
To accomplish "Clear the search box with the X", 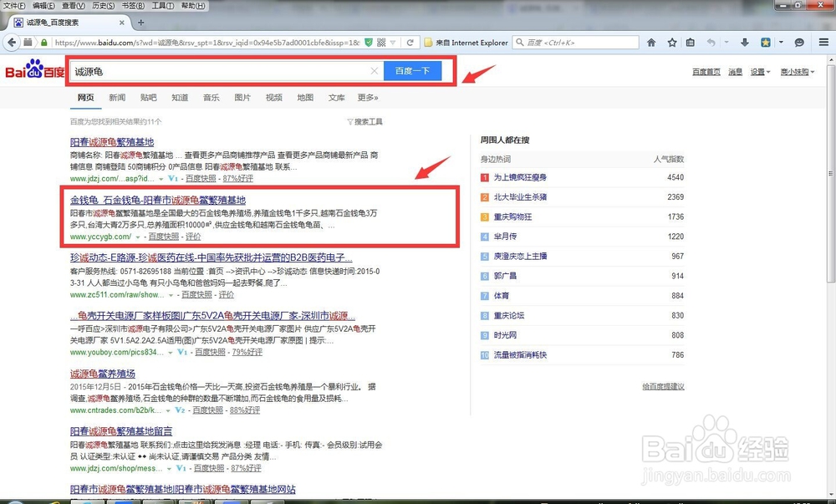I will pyautogui.click(x=374, y=70).
